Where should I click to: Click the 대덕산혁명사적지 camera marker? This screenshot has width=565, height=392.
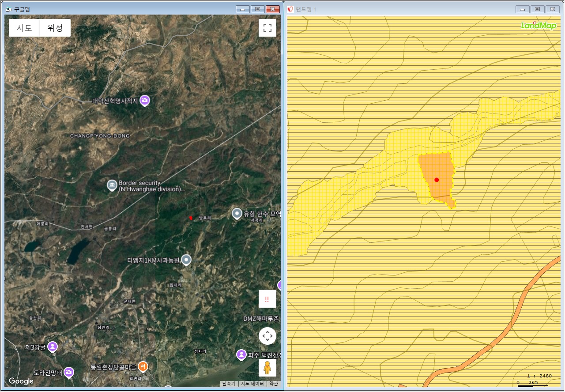click(144, 101)
